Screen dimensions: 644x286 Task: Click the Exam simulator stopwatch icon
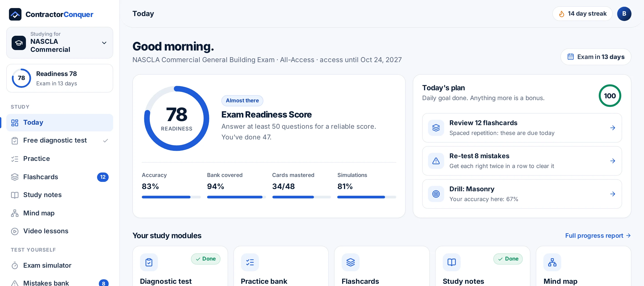coord(15,265)
